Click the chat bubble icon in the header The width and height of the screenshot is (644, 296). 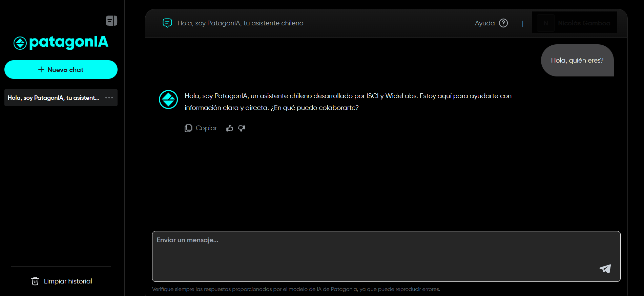(x=167, y=23)
